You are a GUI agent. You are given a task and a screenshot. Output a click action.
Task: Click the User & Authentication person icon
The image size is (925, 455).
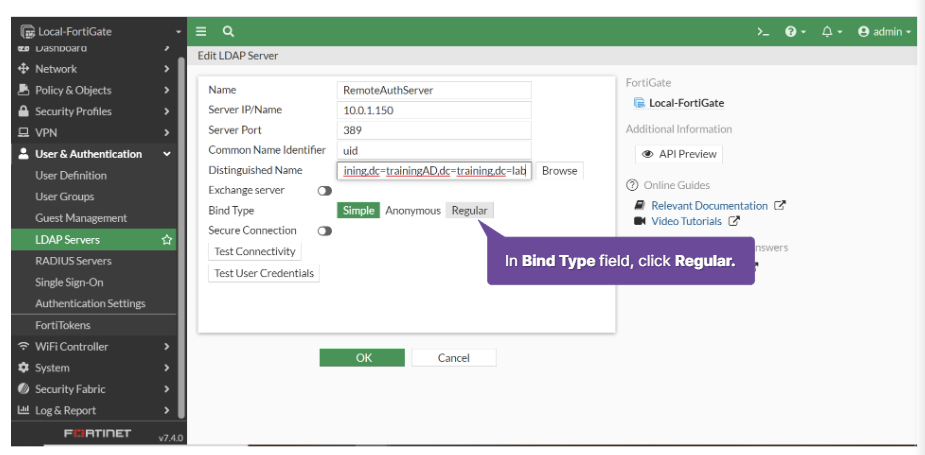pyautogui.click(x=24, y=153)
